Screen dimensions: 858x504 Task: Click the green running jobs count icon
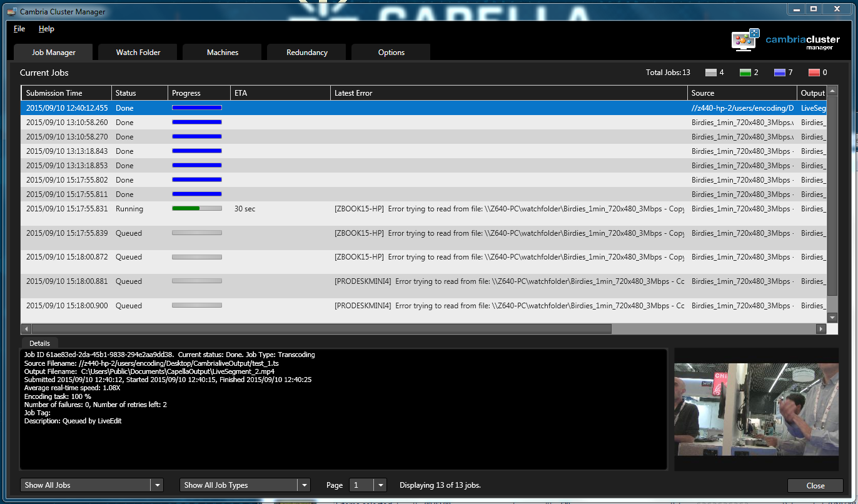[745, 73]
